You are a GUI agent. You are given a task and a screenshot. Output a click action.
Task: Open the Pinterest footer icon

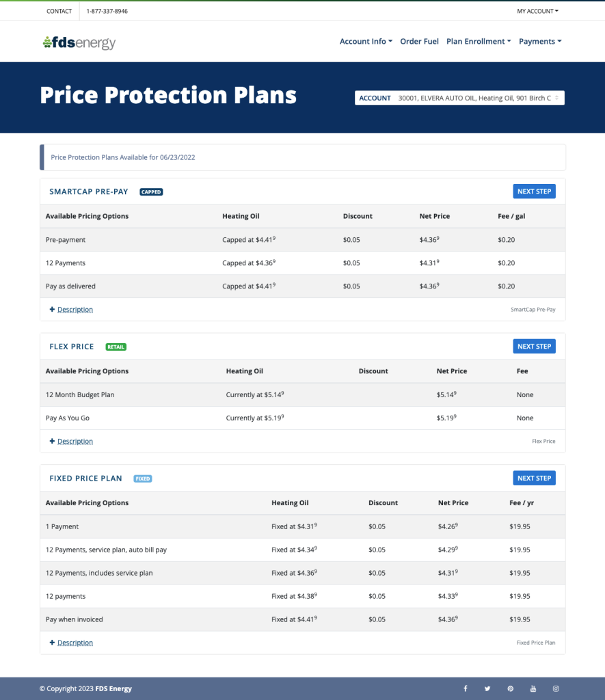pos(510,688)
